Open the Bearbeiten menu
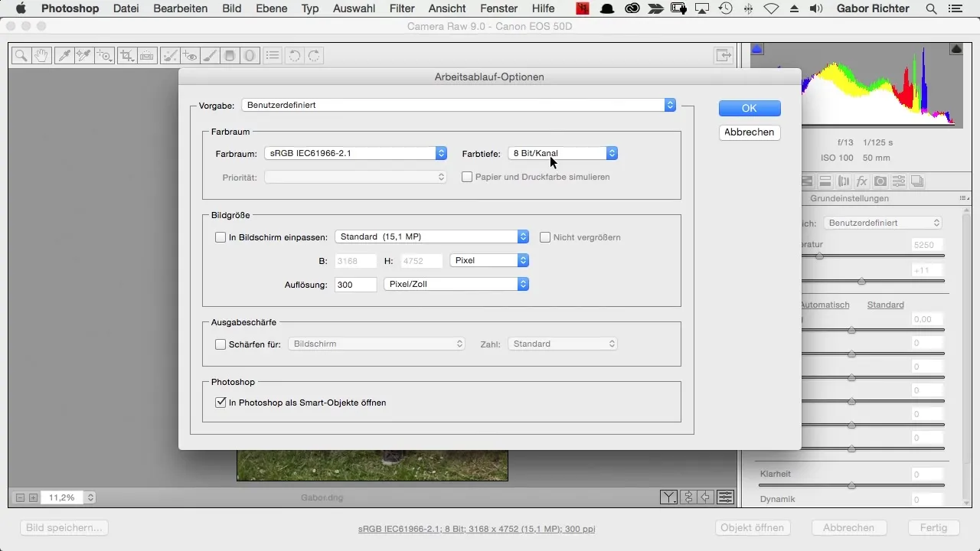980x551 pixels. (181, 8)
